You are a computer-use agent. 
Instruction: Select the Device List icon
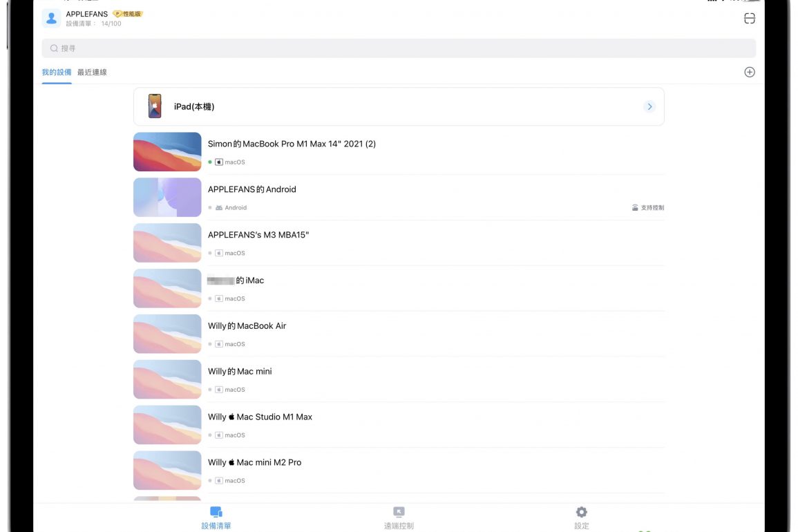[216, 512]
